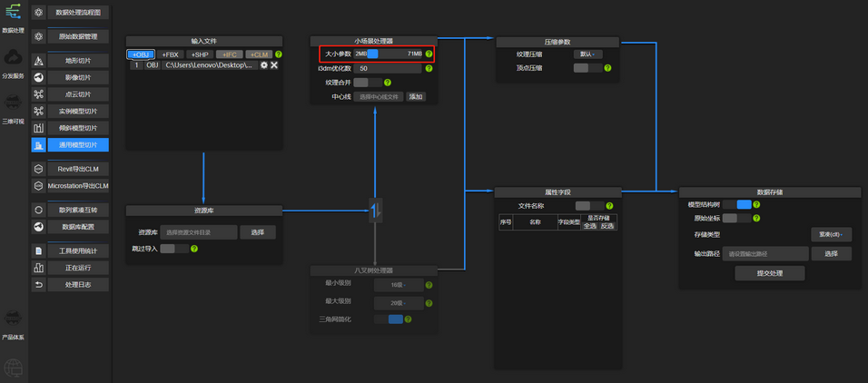This screenshot has height=383, width=868.
Task: Click help icon for 三角网简化
Action: (408, 319)
